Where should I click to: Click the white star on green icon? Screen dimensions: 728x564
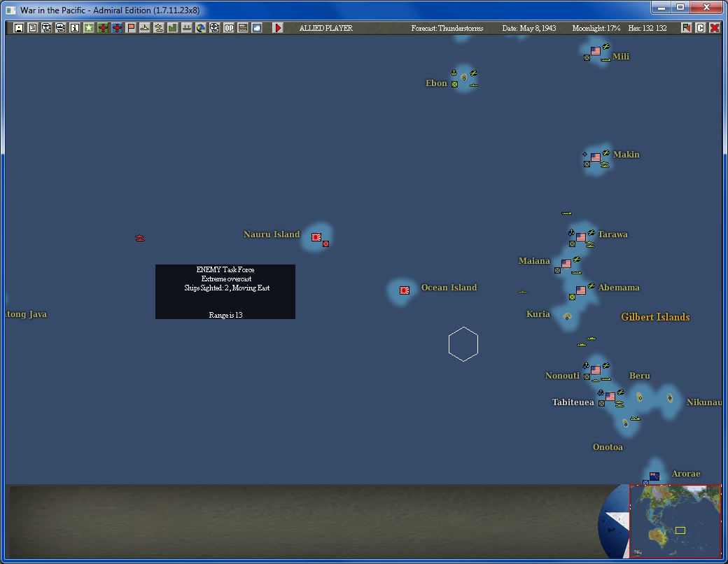pos(89,28)
